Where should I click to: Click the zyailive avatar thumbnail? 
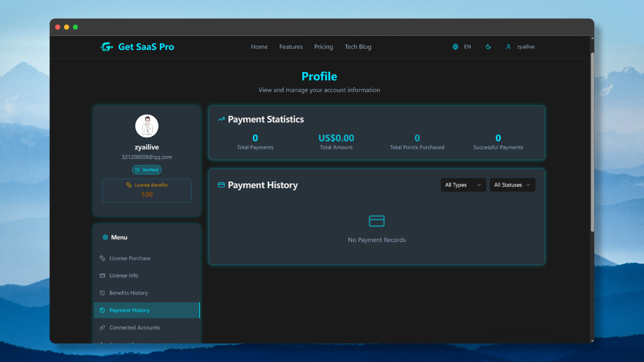coord(147,125)
